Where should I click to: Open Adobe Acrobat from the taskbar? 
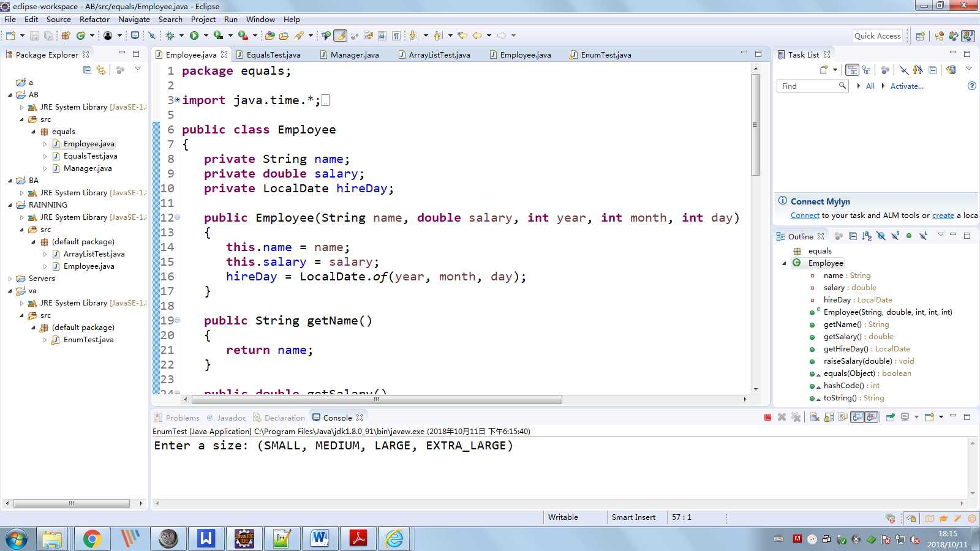[358, 539]
